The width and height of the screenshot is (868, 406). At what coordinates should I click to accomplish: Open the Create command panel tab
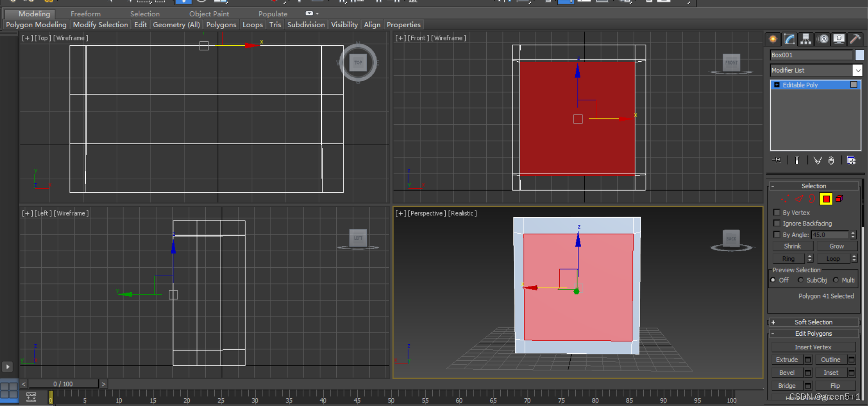(x=773, y=39)
